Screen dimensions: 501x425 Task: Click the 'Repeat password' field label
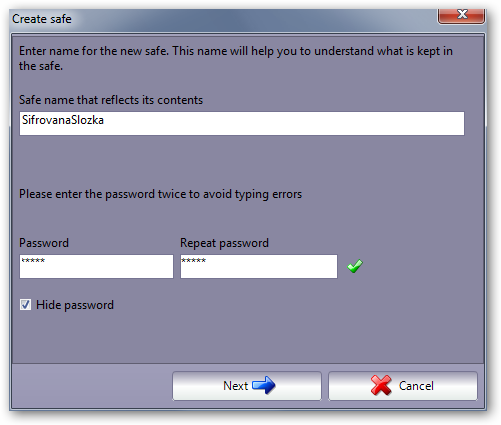click(x=224, y=243)
